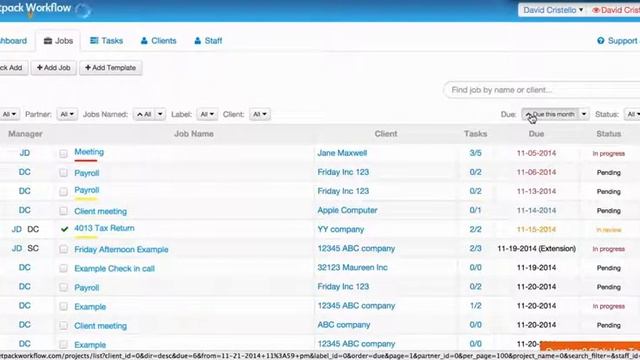Select Due this month filter
Viewport: 640px width, 360px height.
point(550,114)
